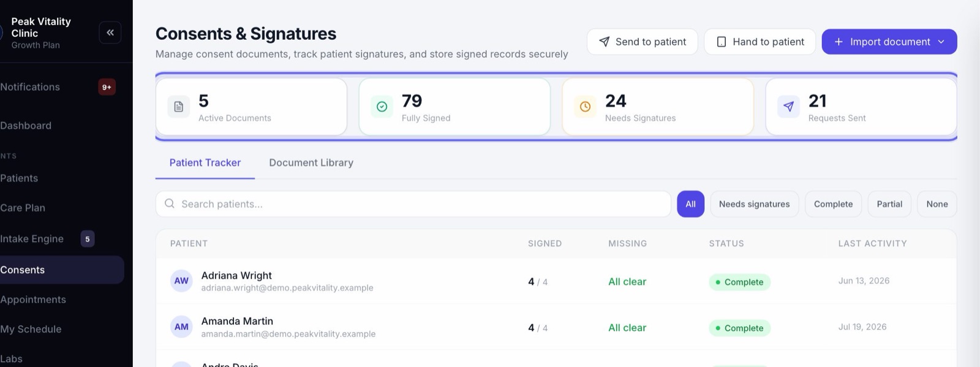Viewport: 980px width, 367px height.
Task: Click the Requests Sent paper-plane icon
Action: coord(789,107)
